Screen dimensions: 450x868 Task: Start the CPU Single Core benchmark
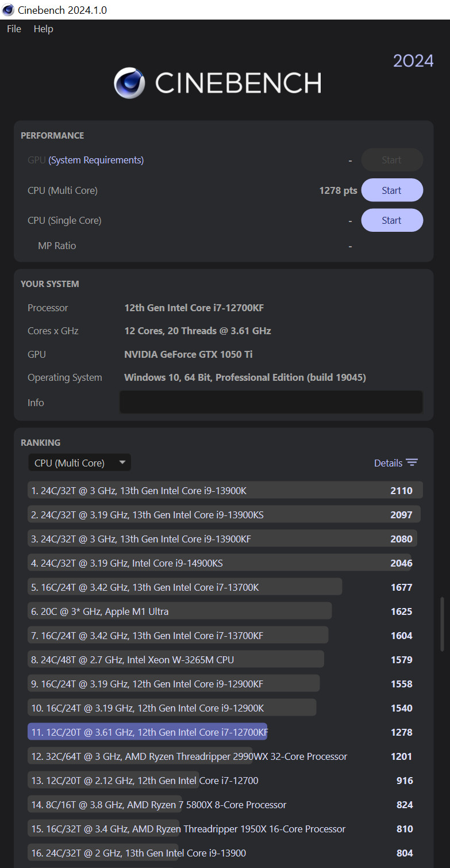(x=391, y=220)
